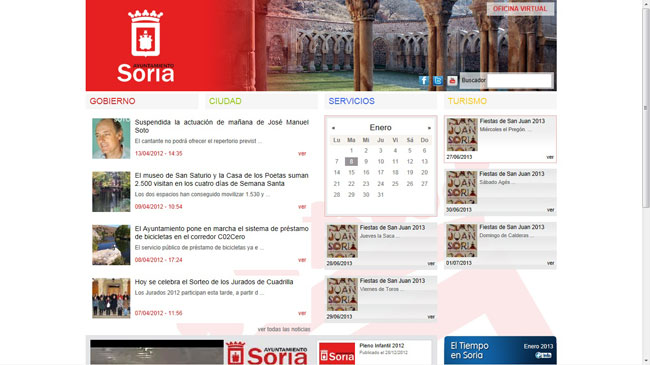Go to previous month in calendar
Screen dimensions: 650x365
coord(333,128)
